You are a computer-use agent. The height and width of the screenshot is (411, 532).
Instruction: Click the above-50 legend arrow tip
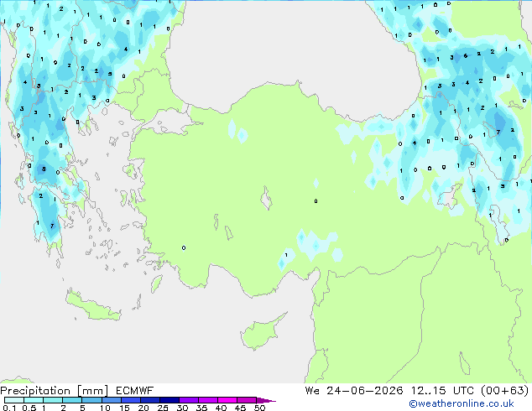(266, 400)
